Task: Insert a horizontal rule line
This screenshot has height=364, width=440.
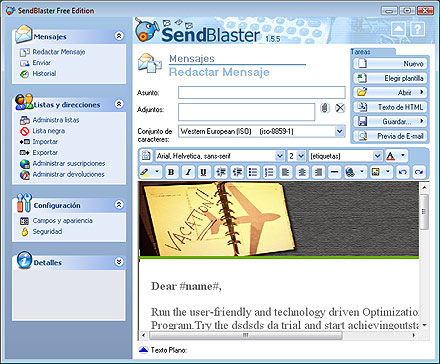Action: click(334, 172)
